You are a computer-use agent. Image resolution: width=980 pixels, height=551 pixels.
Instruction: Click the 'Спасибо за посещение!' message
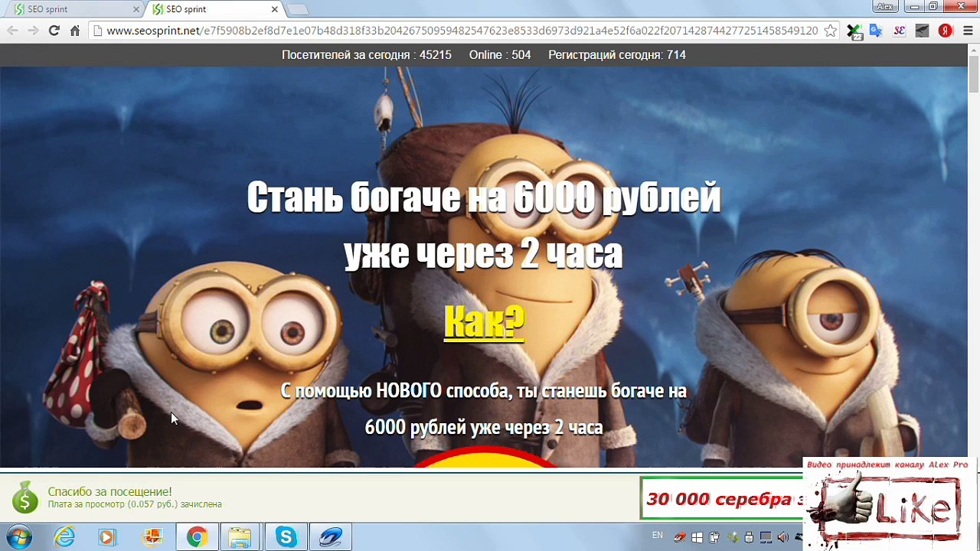109,491
